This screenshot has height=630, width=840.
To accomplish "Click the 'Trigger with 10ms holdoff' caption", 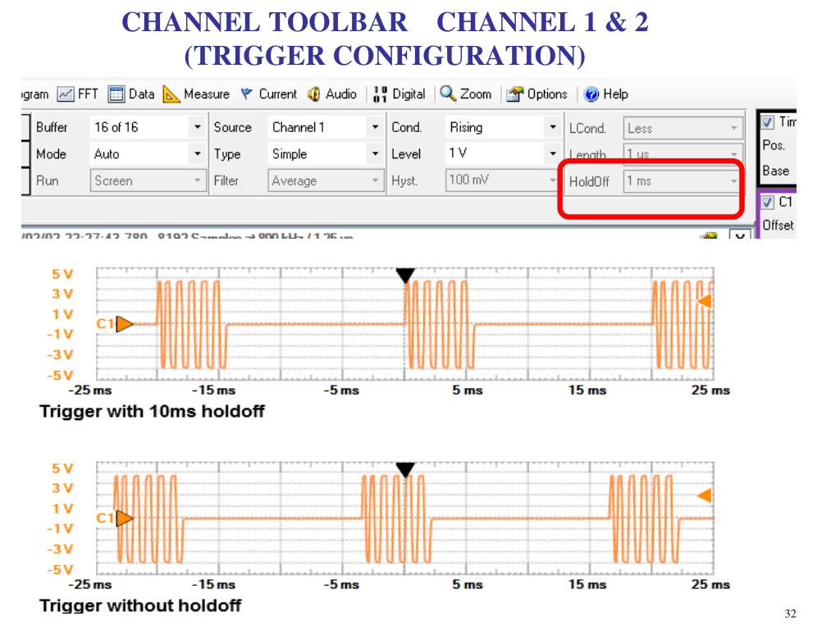I will click(x=152, y=412).
